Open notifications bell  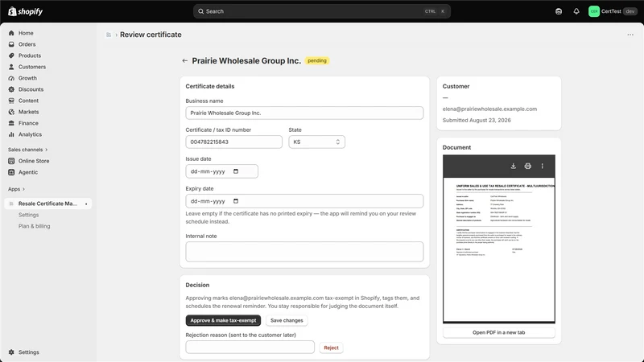[576, 11]
